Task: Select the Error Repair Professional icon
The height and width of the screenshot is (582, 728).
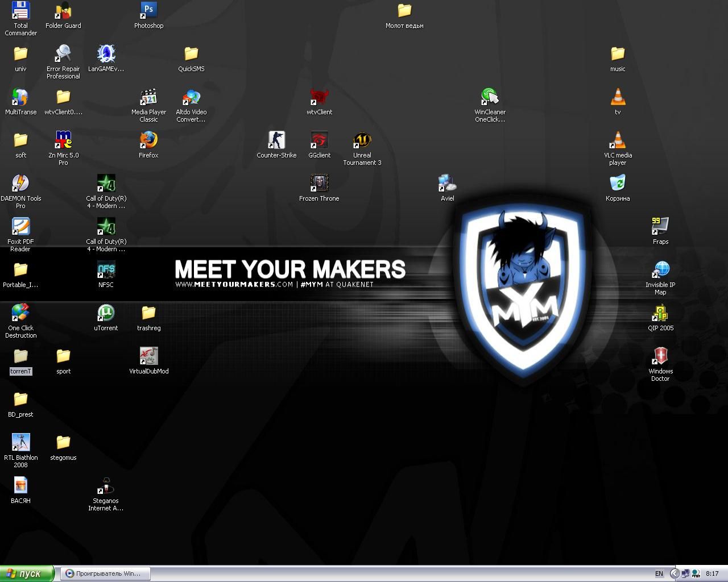Action: pos(63,53)
